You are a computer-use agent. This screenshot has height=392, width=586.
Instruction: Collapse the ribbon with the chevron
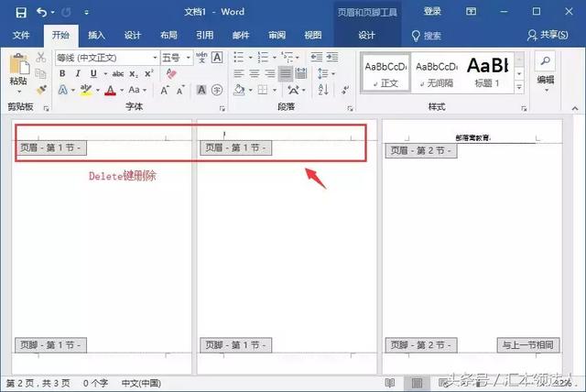coord(575,108)
